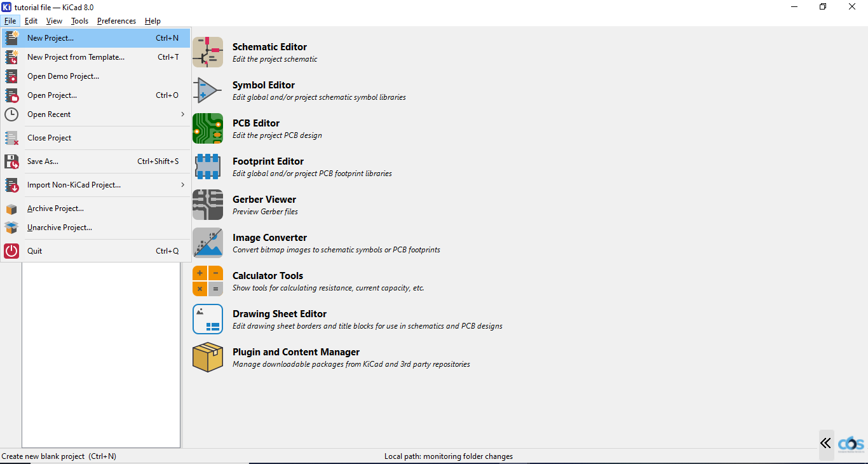Click the Image Converter icon
The width and height of the screenshot is (868, 464).
tap(208, 243)
